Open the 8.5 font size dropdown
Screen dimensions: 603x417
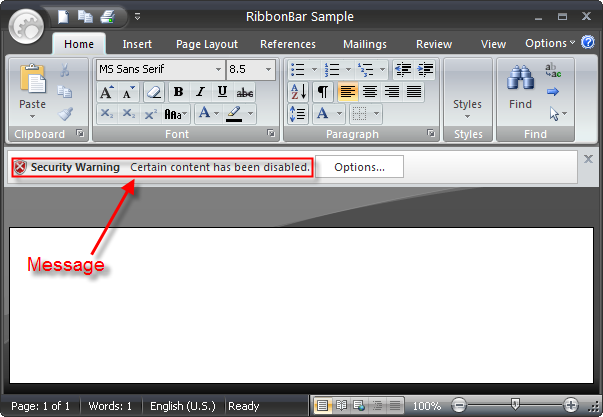coord(268,70)
